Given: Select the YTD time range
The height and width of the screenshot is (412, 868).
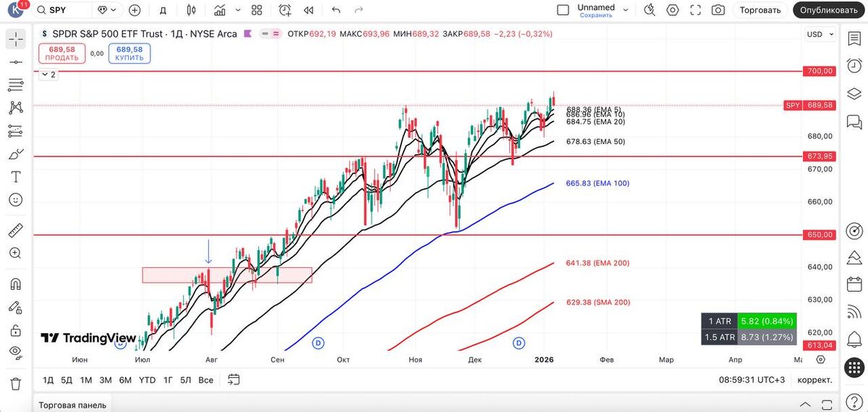Looking at the screenshot, I should (x=147, y=379).
